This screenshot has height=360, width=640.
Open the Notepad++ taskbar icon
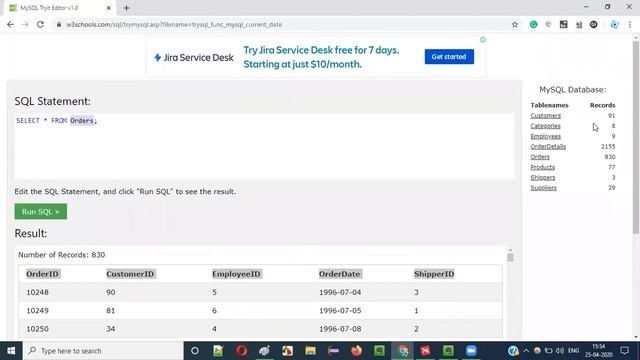[218, 351]
